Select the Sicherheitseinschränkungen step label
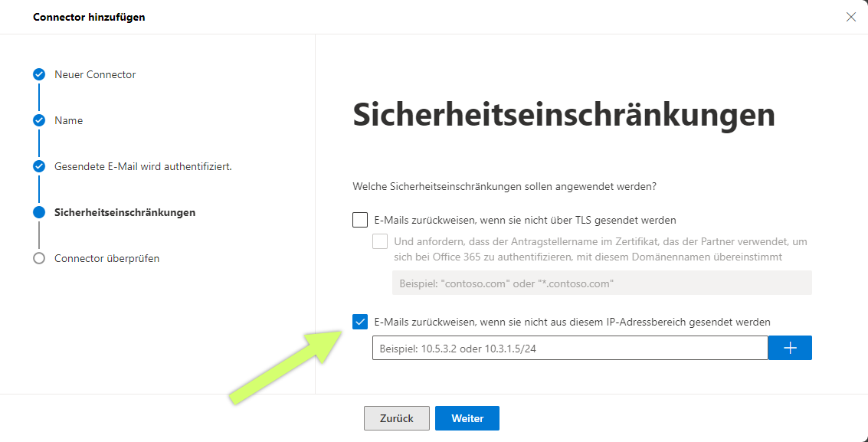 click(x=125, y=212)
